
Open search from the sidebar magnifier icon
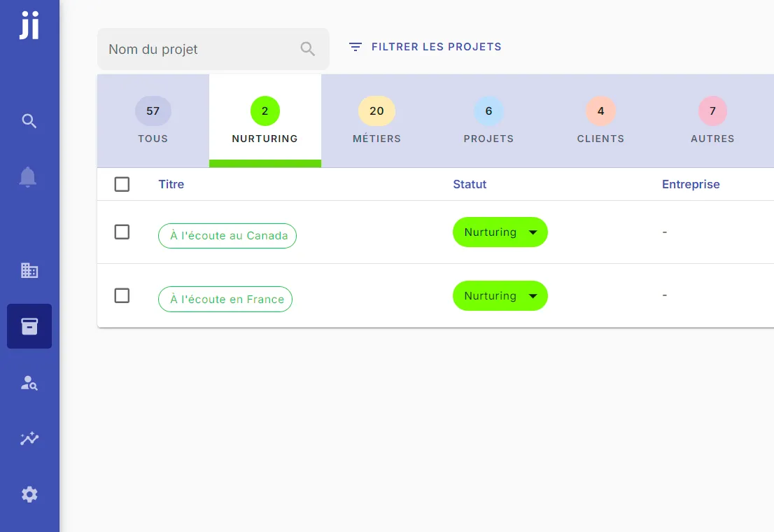click(x=29, y=121)
